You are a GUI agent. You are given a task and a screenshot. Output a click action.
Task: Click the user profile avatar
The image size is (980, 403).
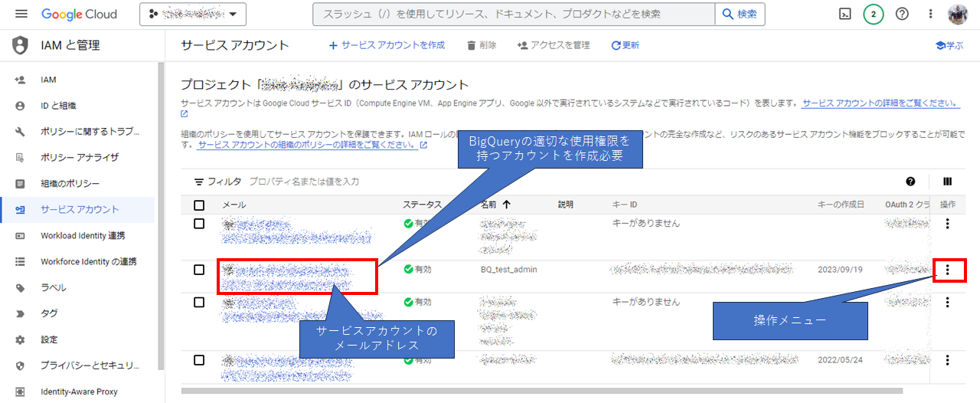pos(958,14)
